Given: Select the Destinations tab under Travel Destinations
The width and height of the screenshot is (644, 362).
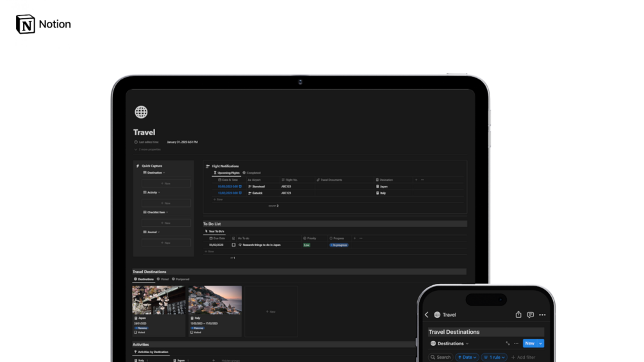Looking at the screenshot, I should coord(144,279).
